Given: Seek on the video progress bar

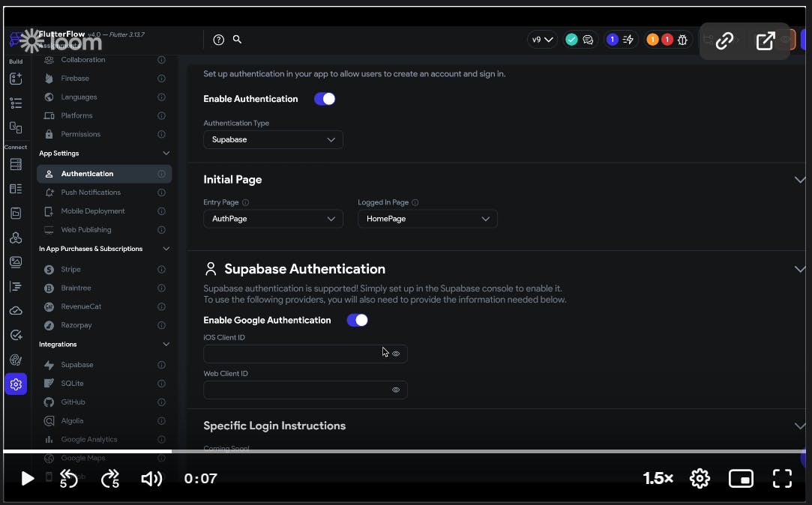Looking at the screenshot, I should 404,451.
